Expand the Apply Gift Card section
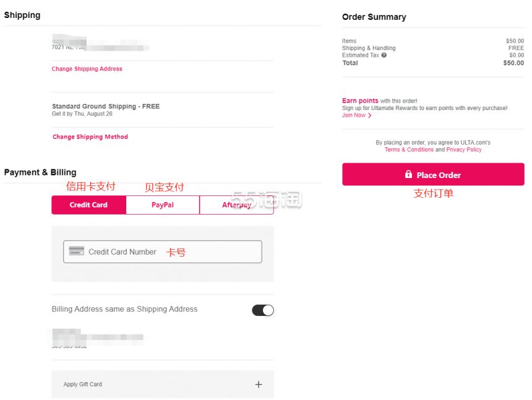532x400 pixels. (163, 384)
